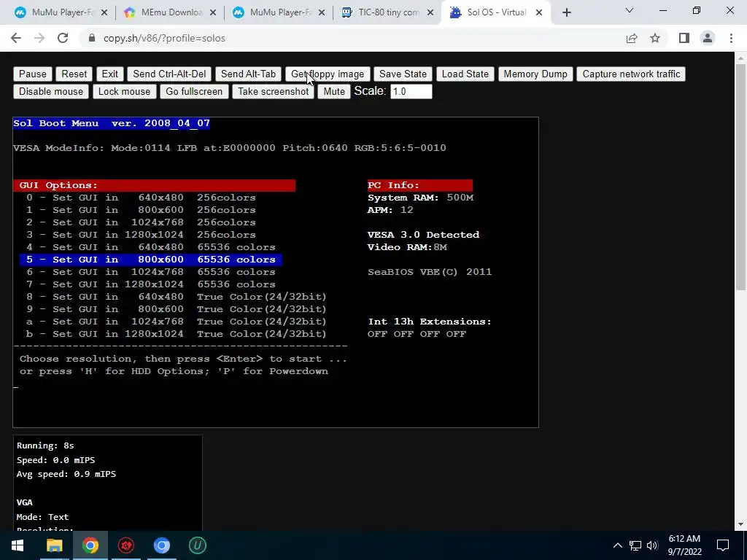Screen dimensions: 747x560
Task: Mute the emulator sound
Action: [x=334, y=91]
